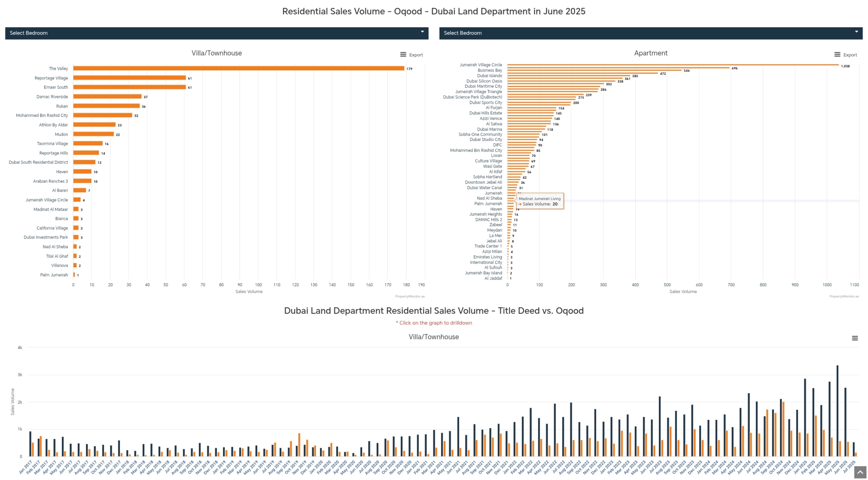Click 'Sobha Hartland' label
Viewport: 868px width, 480px height.
pos(487,177)
